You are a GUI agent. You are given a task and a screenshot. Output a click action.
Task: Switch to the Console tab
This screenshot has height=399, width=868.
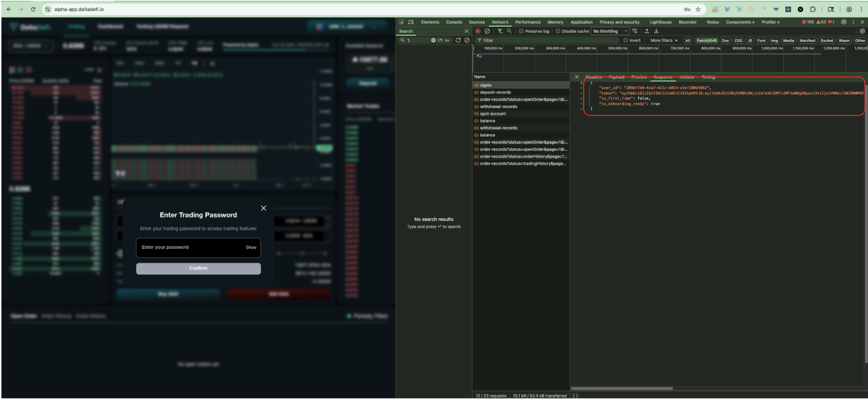point(454,22)
